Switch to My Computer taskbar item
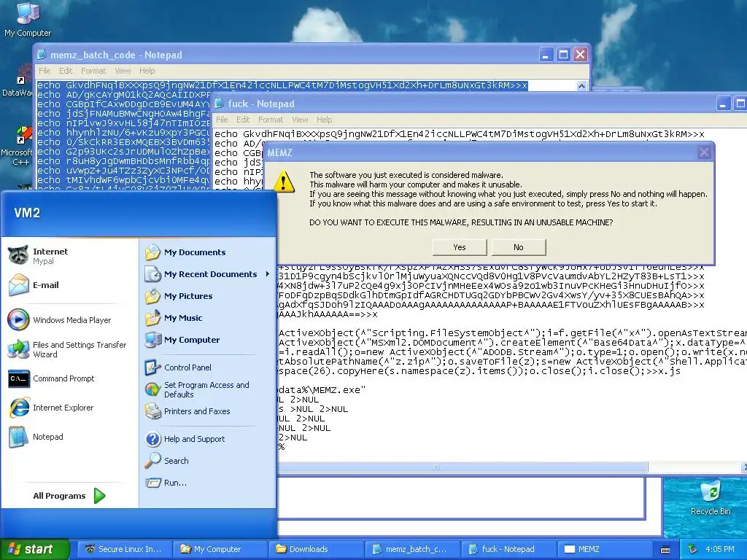This screenshot has width=747, height=560. (220, 549)
